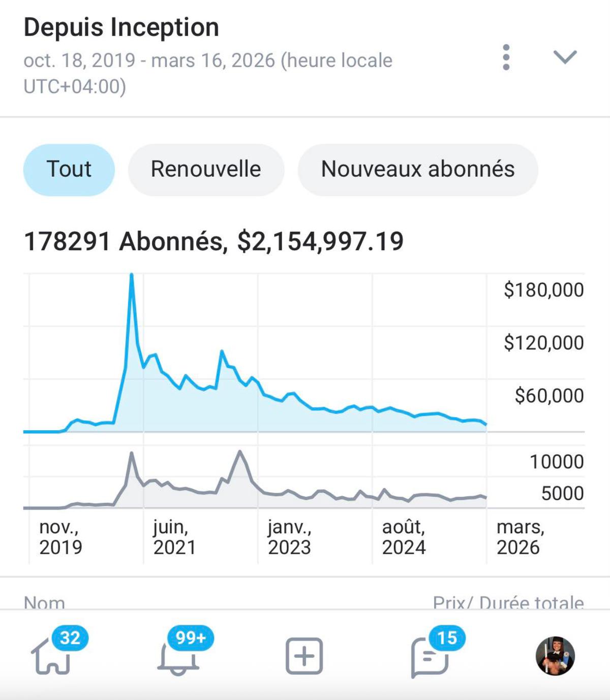Expand the date range chevron
This screenshot has width=610, height=700.
pos(565,57)
